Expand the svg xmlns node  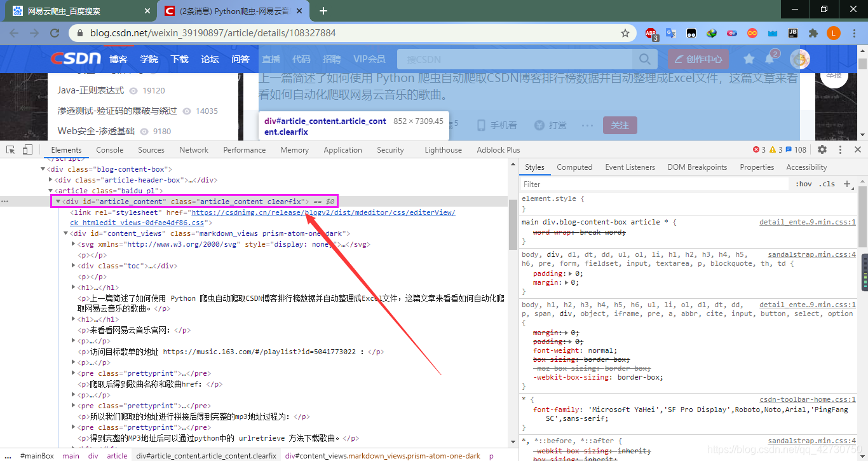(74, 244)
